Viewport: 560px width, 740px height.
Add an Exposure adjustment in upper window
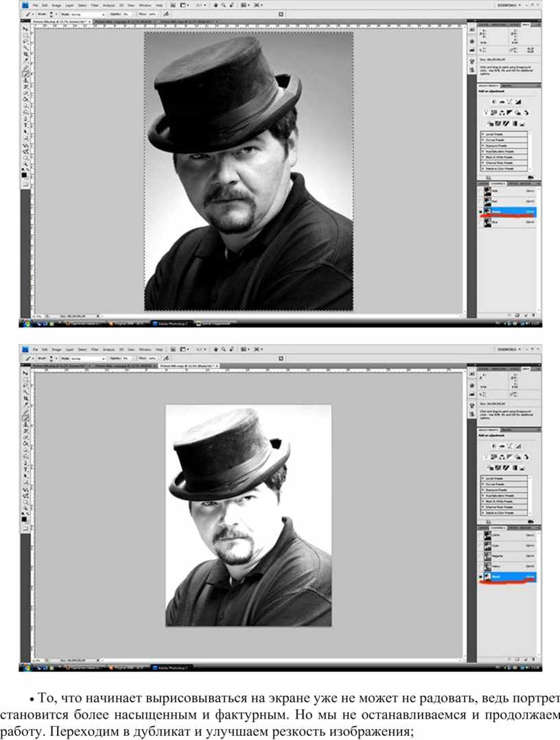tap(518, 102)
